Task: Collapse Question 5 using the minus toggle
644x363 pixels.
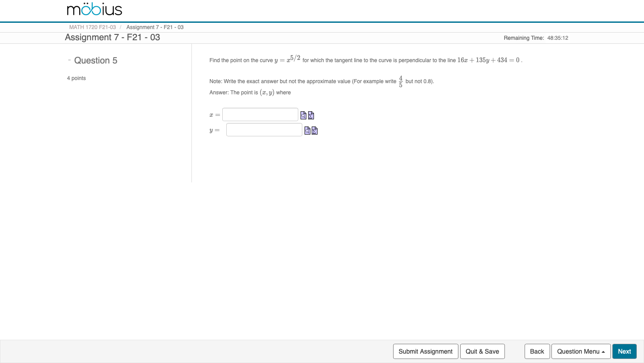Action: (x=69, y=59)
